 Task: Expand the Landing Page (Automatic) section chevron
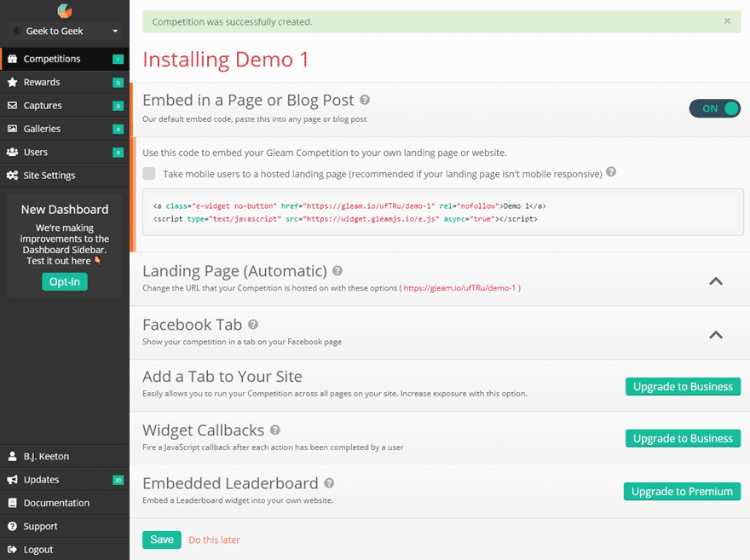tap(716, 281)
